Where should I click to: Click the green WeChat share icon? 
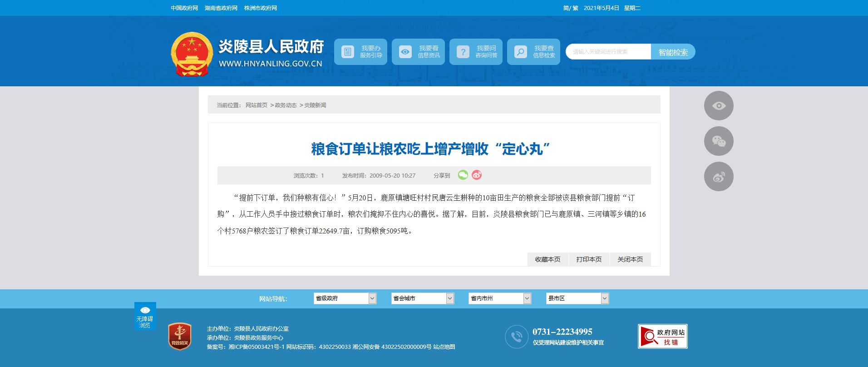point(463,175)
